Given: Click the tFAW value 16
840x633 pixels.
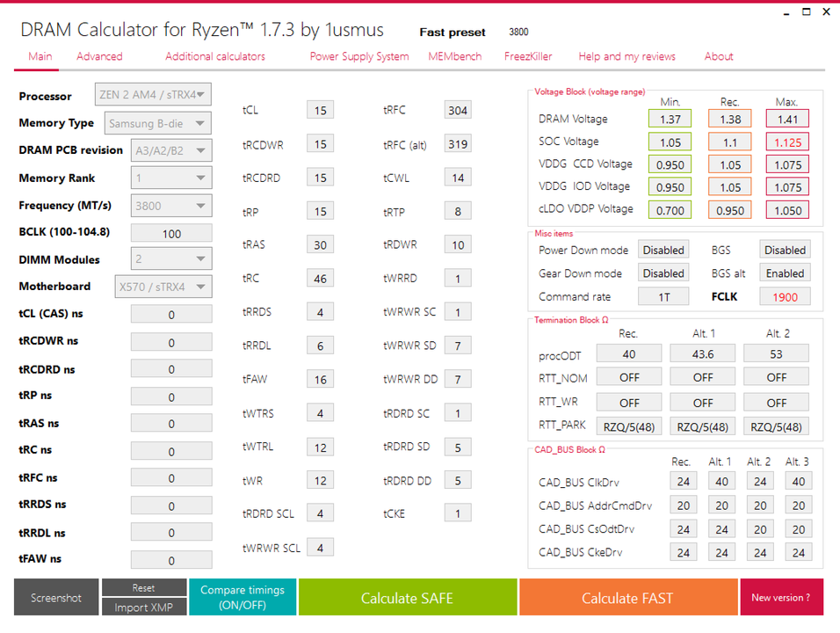Looking at the screenshot, I should (x=321, y=379).
